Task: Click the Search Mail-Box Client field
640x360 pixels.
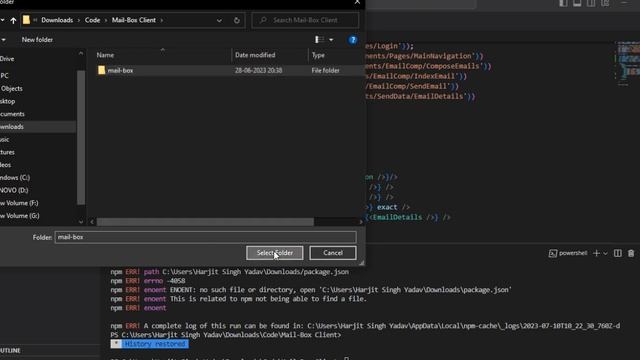Action: 305,20
